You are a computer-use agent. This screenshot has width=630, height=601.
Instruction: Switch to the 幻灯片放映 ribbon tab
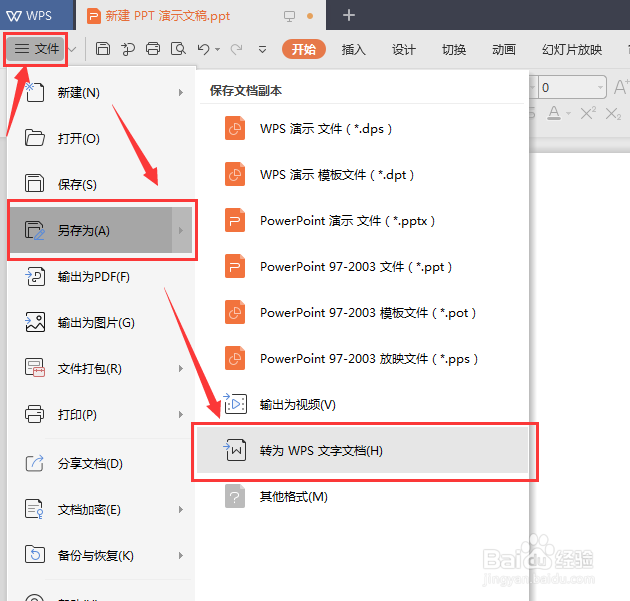(572, 49)
